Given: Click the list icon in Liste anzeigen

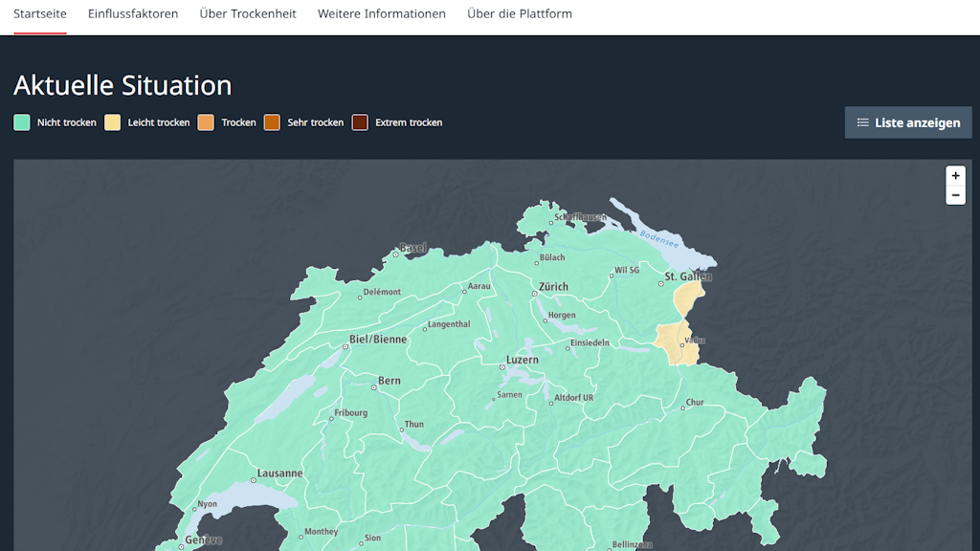Looking at the screenshot, I should (862, 122).
